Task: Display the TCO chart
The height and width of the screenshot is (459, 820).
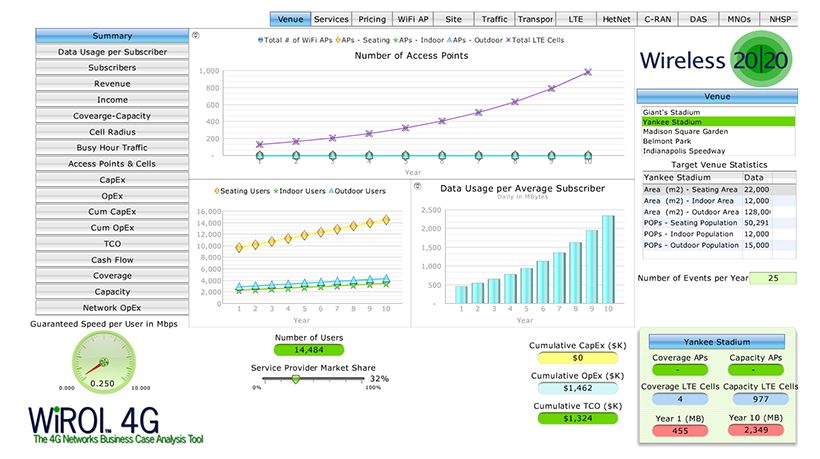Action: (112, 244)
